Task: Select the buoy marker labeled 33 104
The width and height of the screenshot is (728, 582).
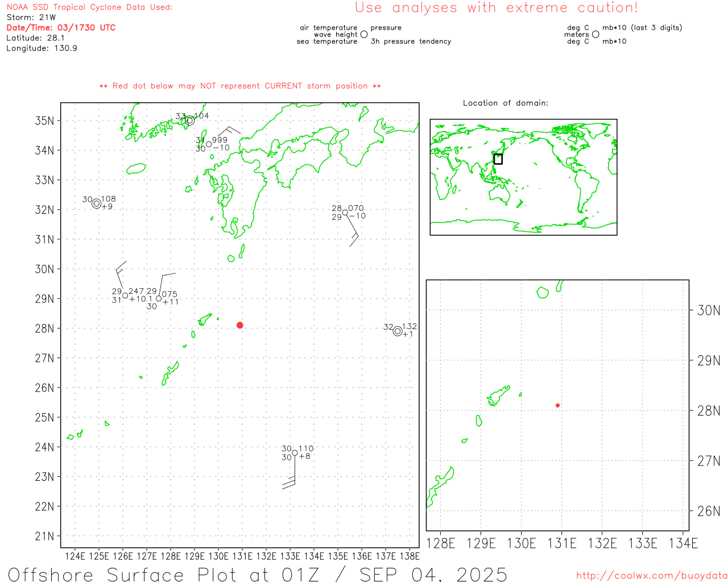Action: [190, 120]
